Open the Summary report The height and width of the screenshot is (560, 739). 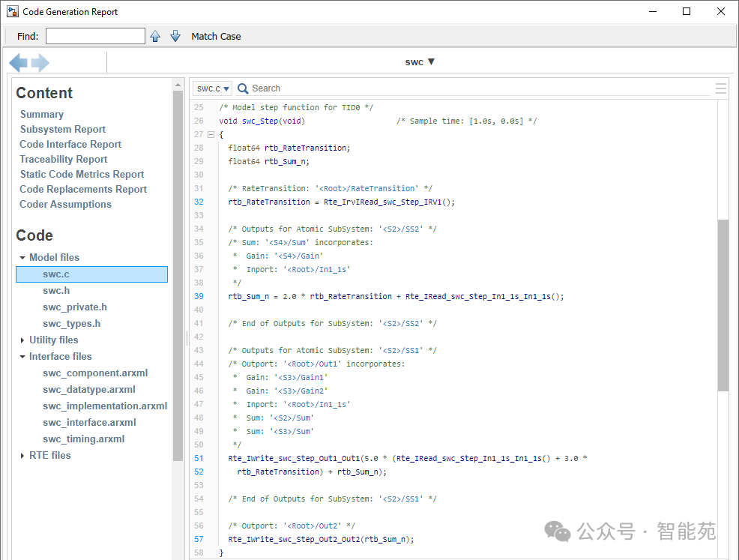(x=41, y=114)
